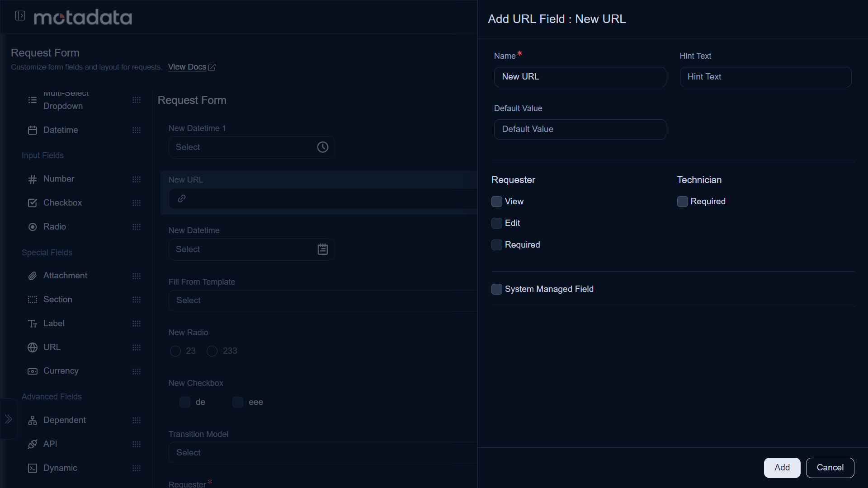Image resolution: width=868 pixels, height=488 pixels.
Task: Select the New Radio option 233
Action: tap(212, 351)
